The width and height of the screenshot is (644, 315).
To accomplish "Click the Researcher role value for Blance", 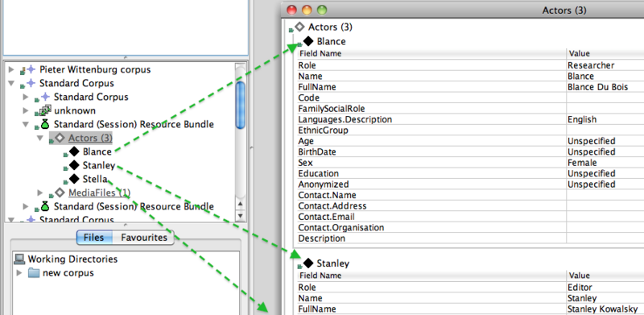I will [591, 65].
